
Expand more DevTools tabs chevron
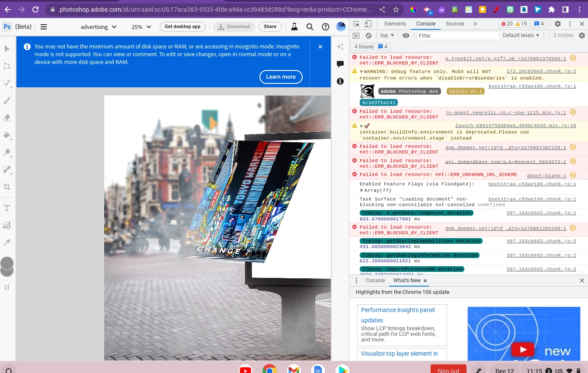click(x=475, y=24)
